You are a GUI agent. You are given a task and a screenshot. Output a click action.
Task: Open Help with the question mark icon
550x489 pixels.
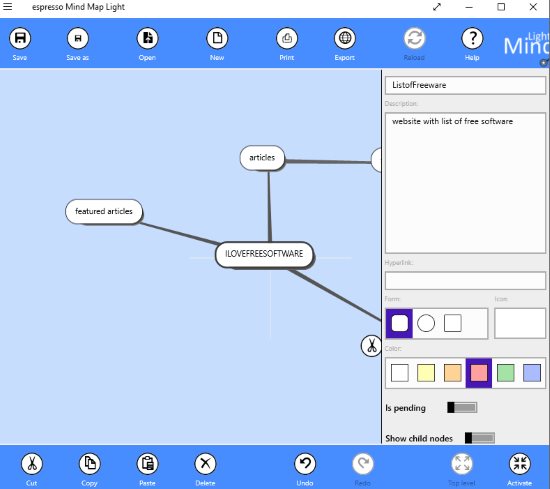tap(472, 38)
